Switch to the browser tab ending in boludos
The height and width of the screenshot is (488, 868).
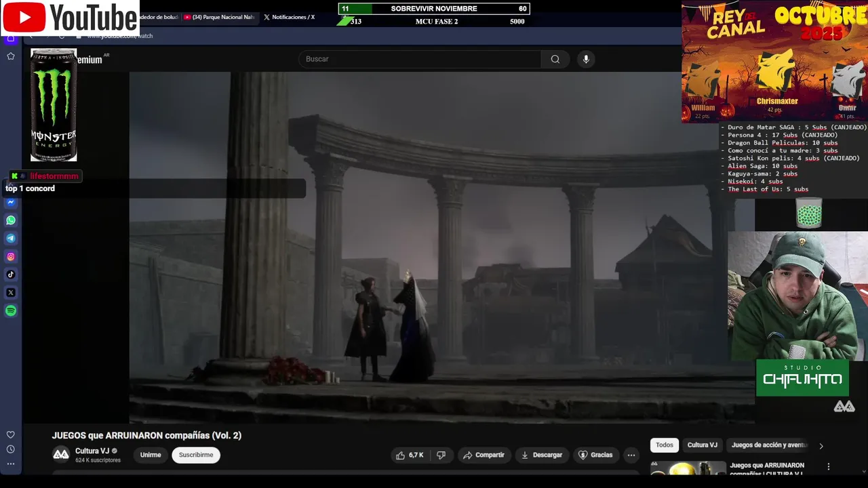[159, 17]
